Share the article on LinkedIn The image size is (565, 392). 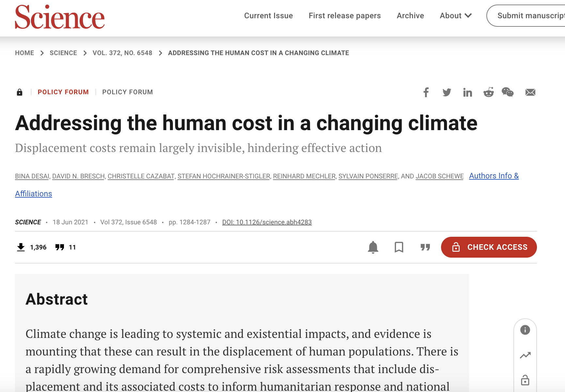pos(467,92)
